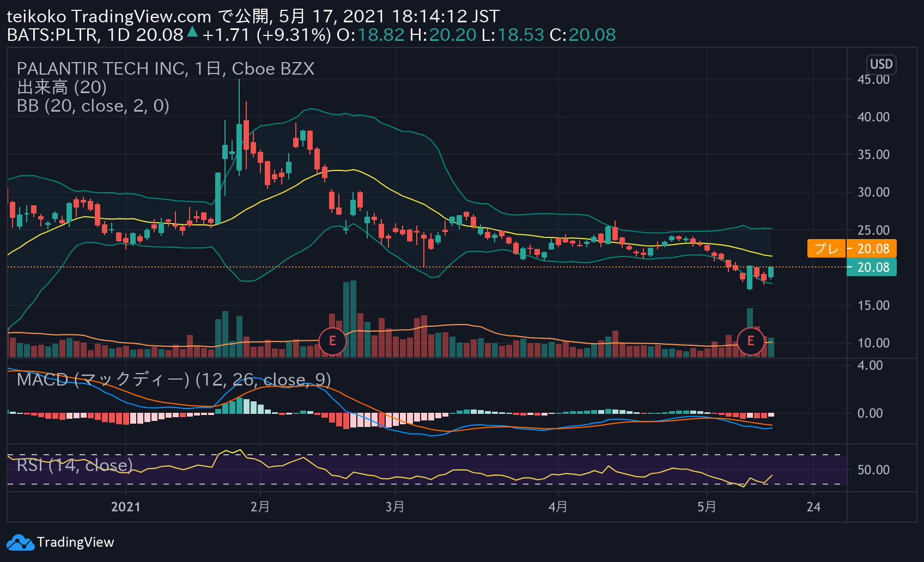The height and width of the screenshot is (562, 924).
Task: Click the RSI (14, close) indicator label
Action: pos(75,465)
